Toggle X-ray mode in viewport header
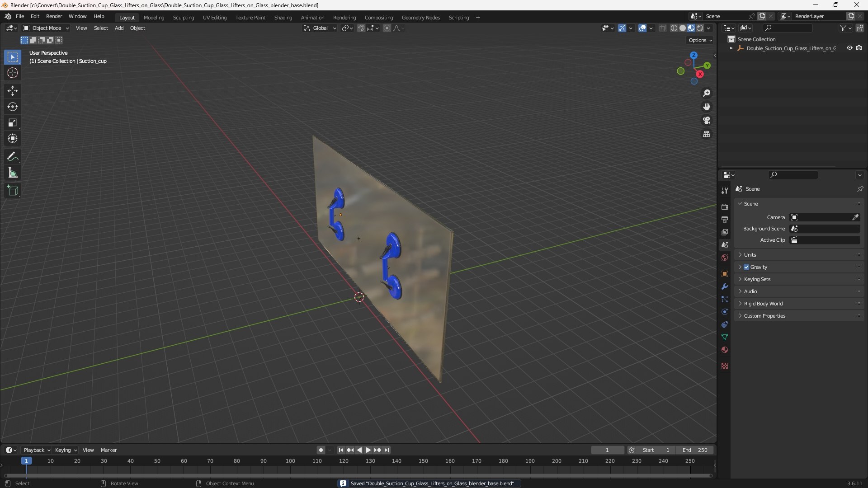Viewport: 868px width, 488px height. point(663,28)
